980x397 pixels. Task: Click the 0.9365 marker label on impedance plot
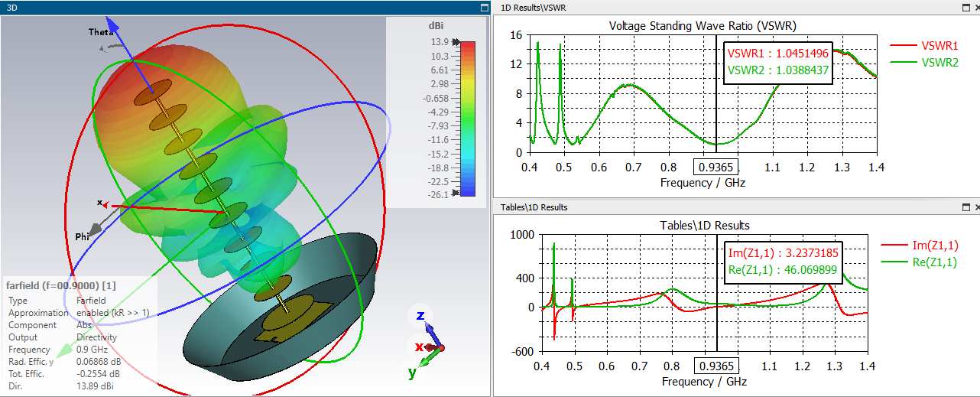pyautogui.click(x=716, y=366)
